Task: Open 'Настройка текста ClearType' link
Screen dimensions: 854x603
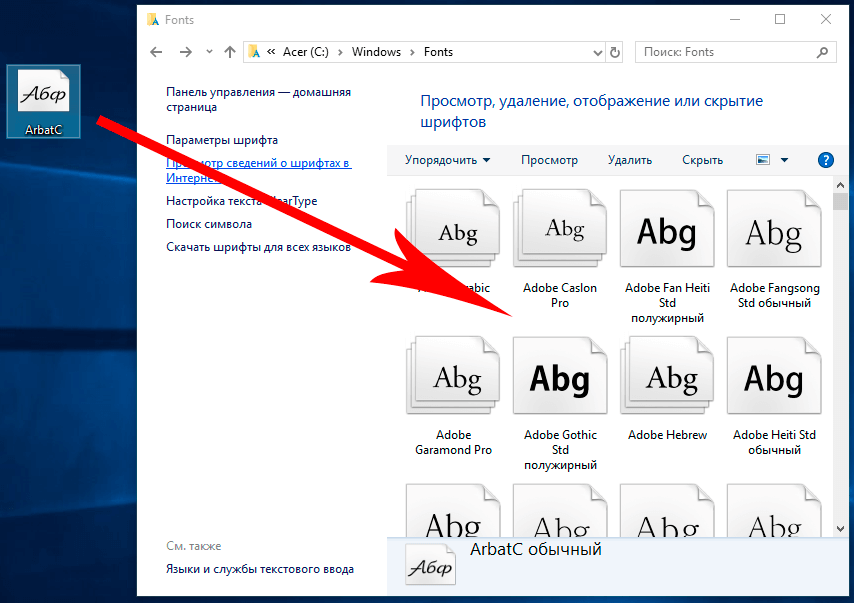Action: (x=241, y=201)
